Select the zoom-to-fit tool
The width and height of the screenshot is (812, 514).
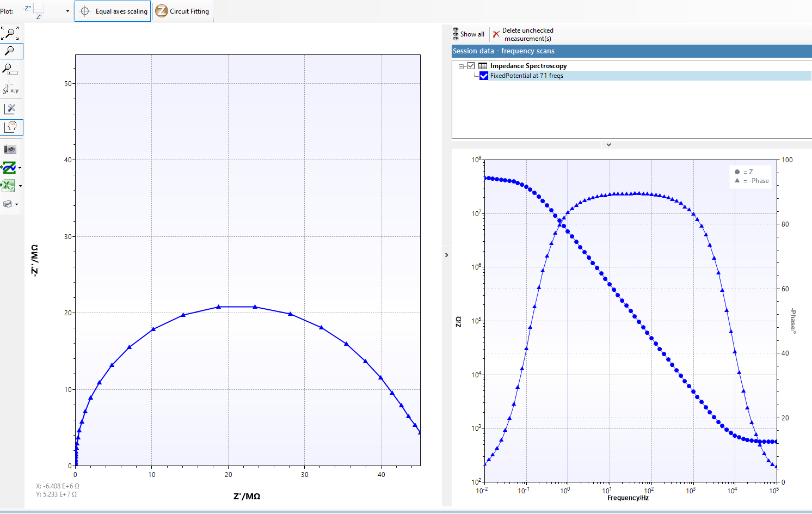point(10,33)
